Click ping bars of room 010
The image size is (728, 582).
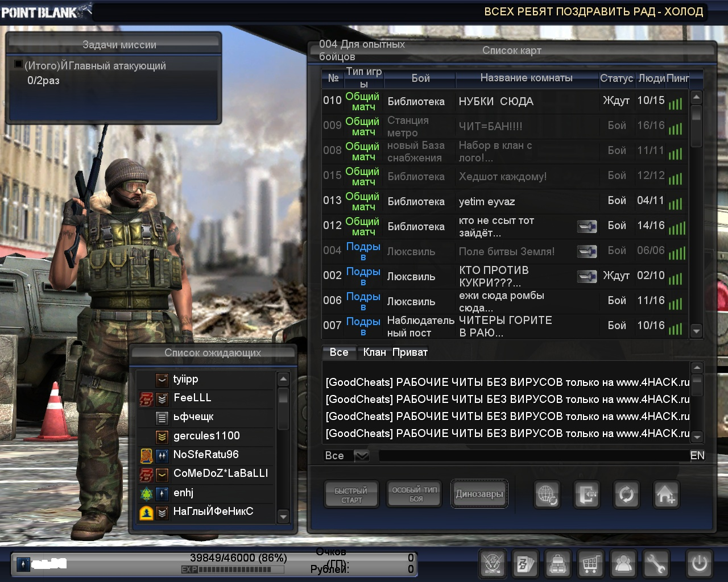pos(676,103)
